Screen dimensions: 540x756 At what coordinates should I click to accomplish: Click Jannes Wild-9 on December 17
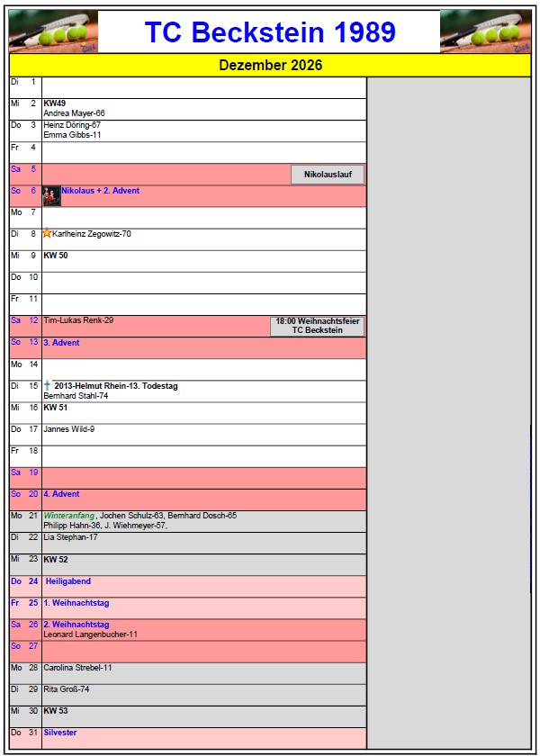click(x=69, y=429)
